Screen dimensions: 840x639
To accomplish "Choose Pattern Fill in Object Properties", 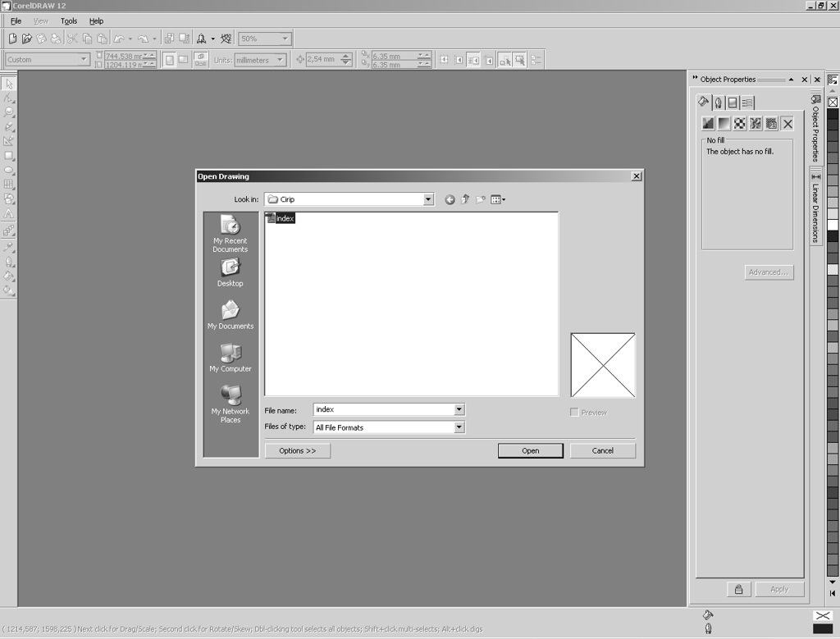I will coord(740,124).
